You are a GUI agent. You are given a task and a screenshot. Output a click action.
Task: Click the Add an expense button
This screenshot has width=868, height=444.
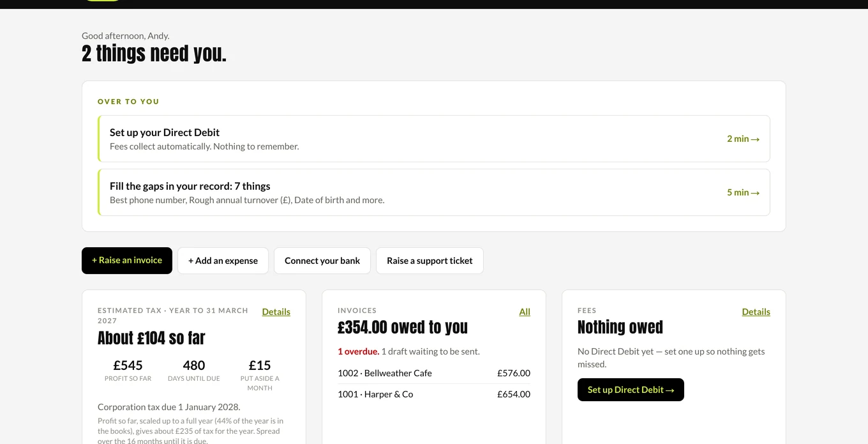[223, 261]
